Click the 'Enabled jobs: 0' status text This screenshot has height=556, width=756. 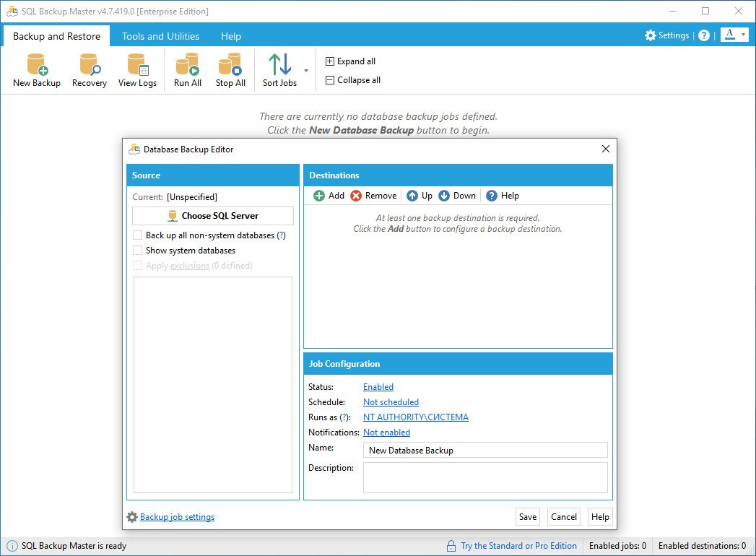point(617,545)
